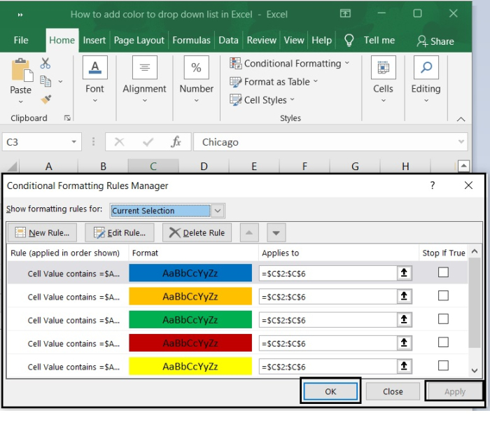The height and width of the screenshot is (448, 490).
Task: Click the range selector icon for the blue rule
Action: point(404,274)
